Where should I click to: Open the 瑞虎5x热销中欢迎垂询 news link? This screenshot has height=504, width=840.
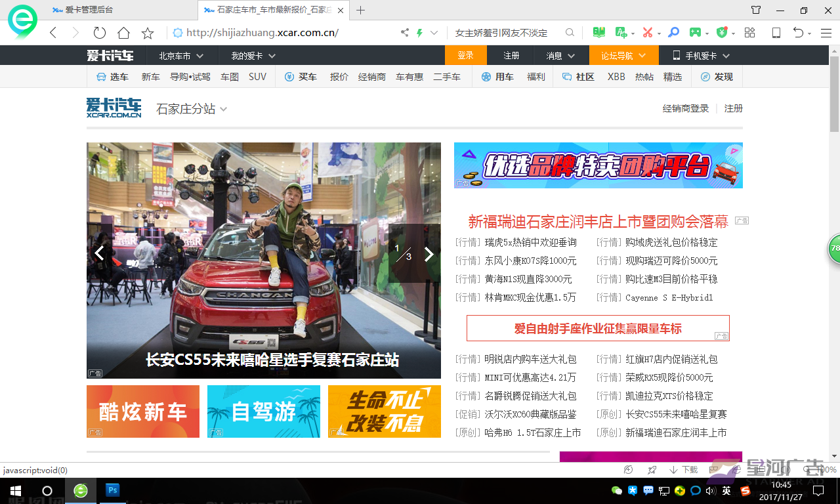point(531,243)
